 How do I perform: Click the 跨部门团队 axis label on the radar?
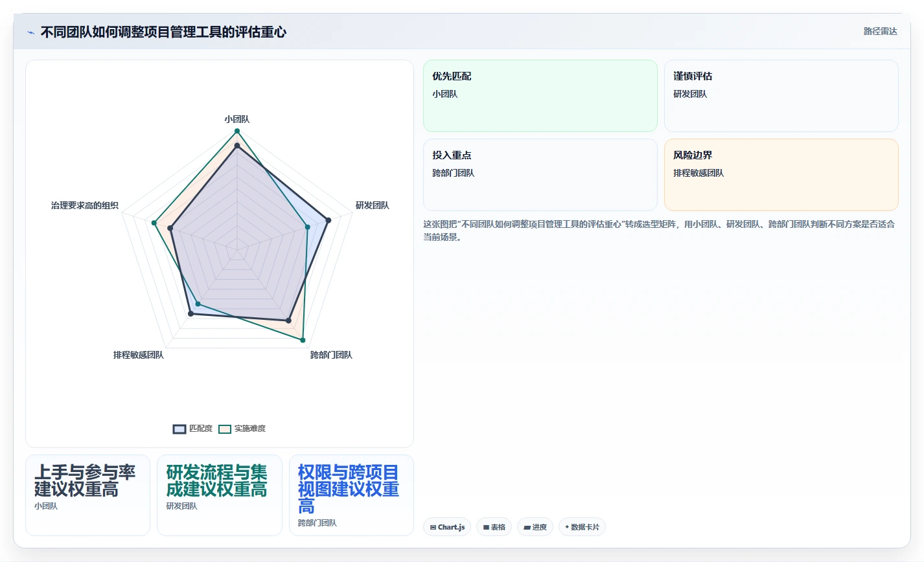[331, 355]
